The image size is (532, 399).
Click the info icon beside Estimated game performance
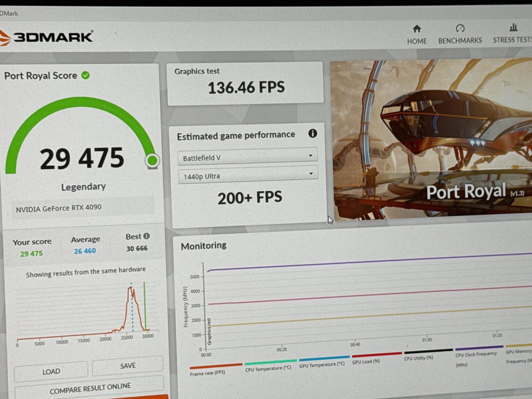click(313, 133)
